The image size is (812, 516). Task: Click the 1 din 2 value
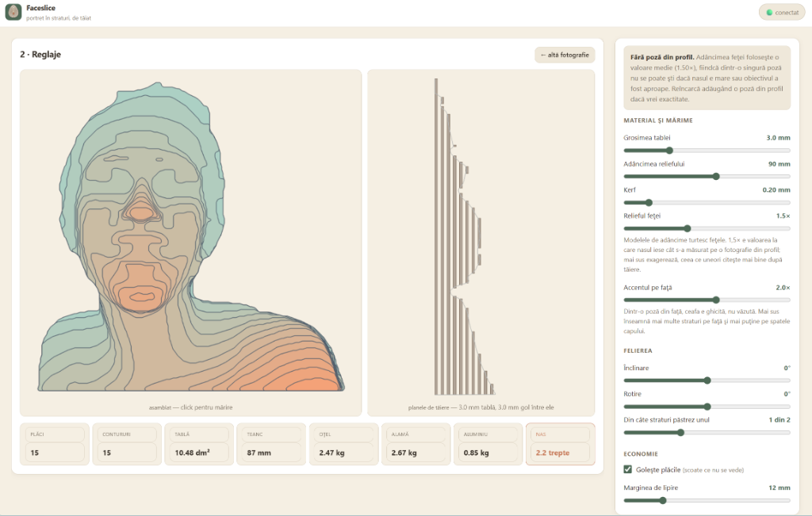[779, 420]
